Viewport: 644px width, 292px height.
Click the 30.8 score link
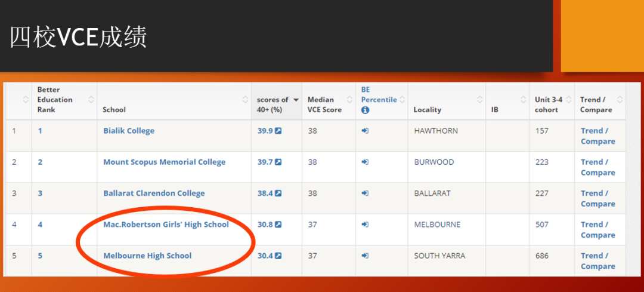click(x=265, y=225)
